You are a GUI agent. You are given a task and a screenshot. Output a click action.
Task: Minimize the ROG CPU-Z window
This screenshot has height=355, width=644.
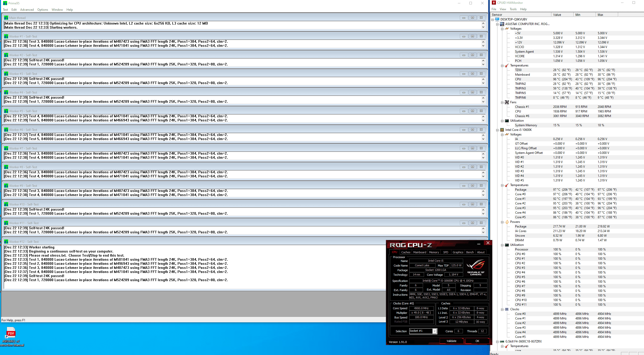[479, 244]
